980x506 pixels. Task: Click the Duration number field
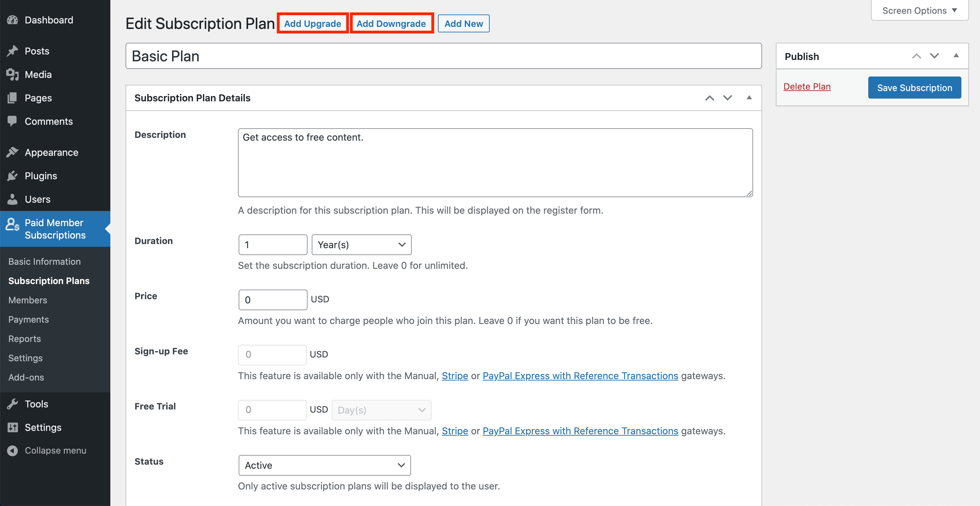point(273,245)
